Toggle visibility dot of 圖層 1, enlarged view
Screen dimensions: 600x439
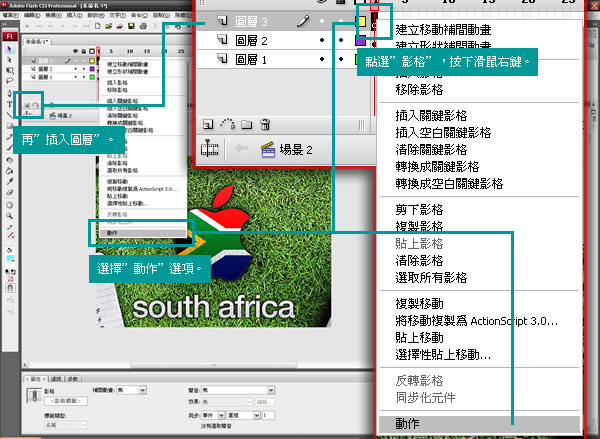tap(322, 59)
